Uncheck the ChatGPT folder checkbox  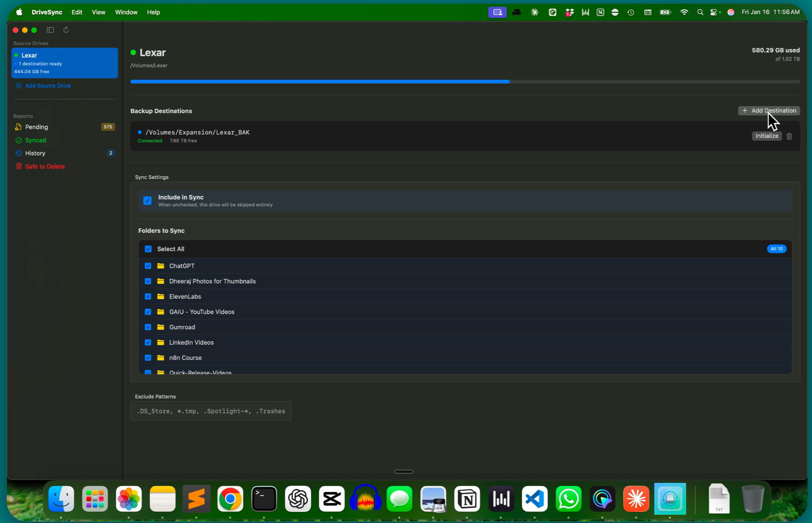tap(148, 266)
